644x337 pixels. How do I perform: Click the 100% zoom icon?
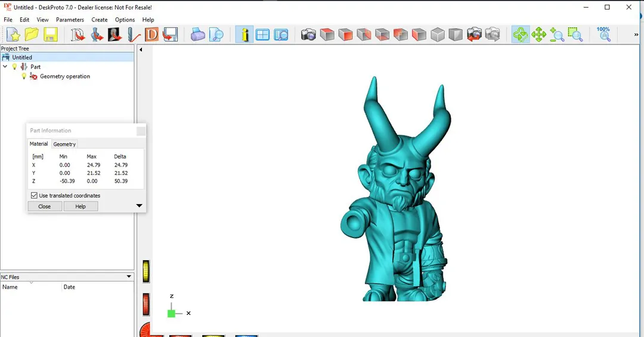tap(603, 35)
